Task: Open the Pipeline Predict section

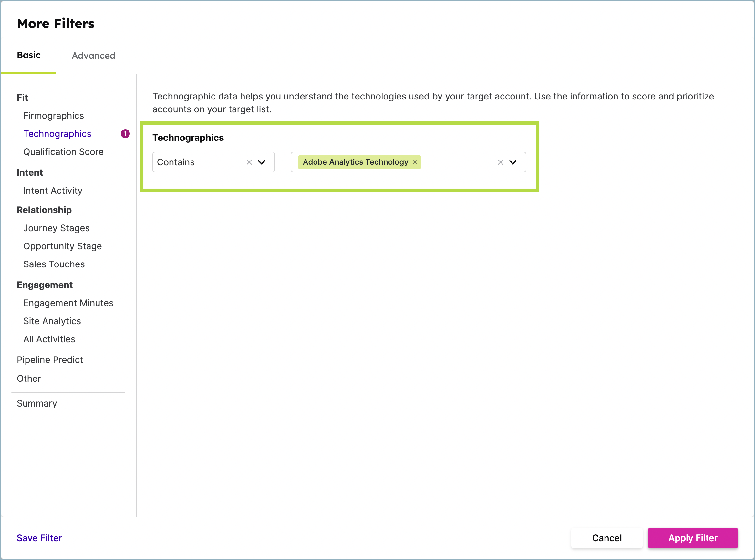Action: click(49, 360)
